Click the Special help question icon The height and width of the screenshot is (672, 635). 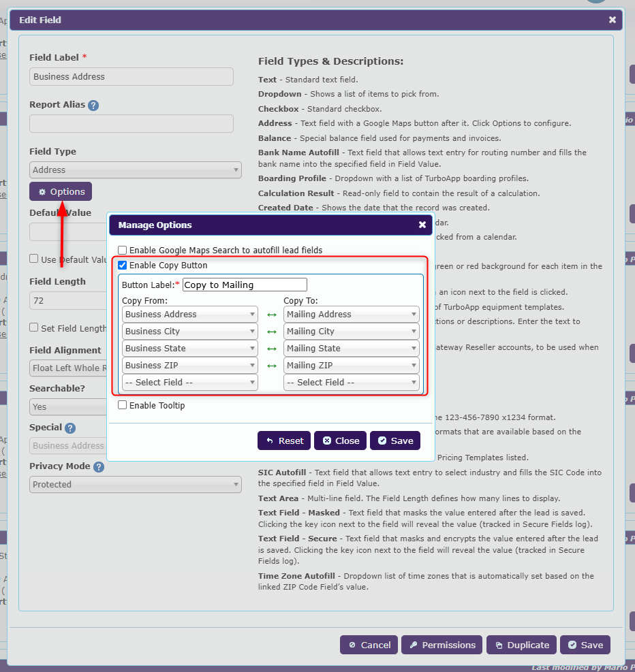tap(70, 428)
